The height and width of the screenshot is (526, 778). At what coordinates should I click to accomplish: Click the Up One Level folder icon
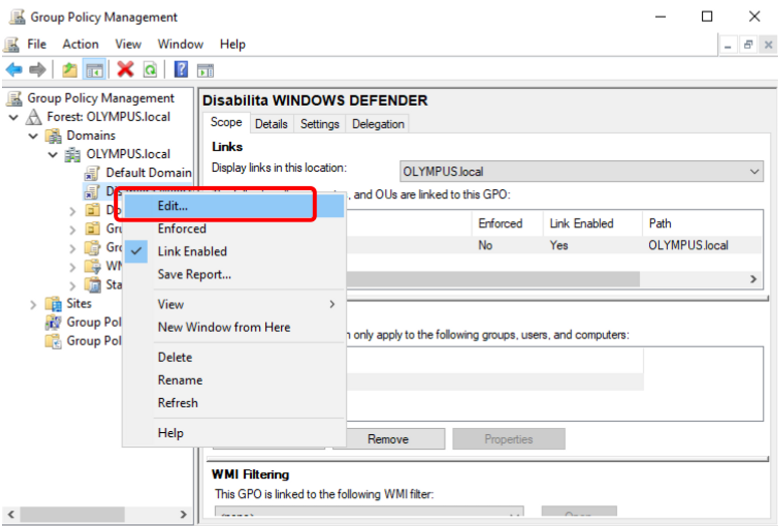tap(69, 70)
